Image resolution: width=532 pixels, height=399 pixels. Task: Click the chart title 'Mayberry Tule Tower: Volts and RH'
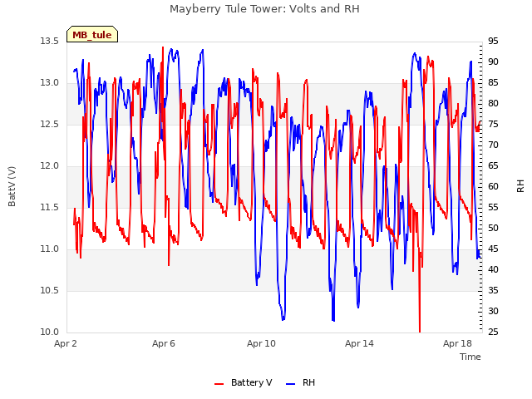264,9
